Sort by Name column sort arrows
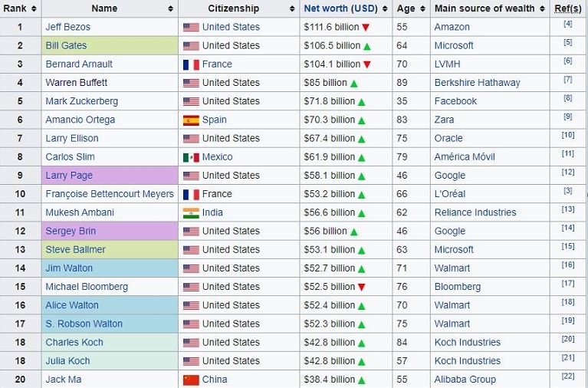 (x=171, y=8)
